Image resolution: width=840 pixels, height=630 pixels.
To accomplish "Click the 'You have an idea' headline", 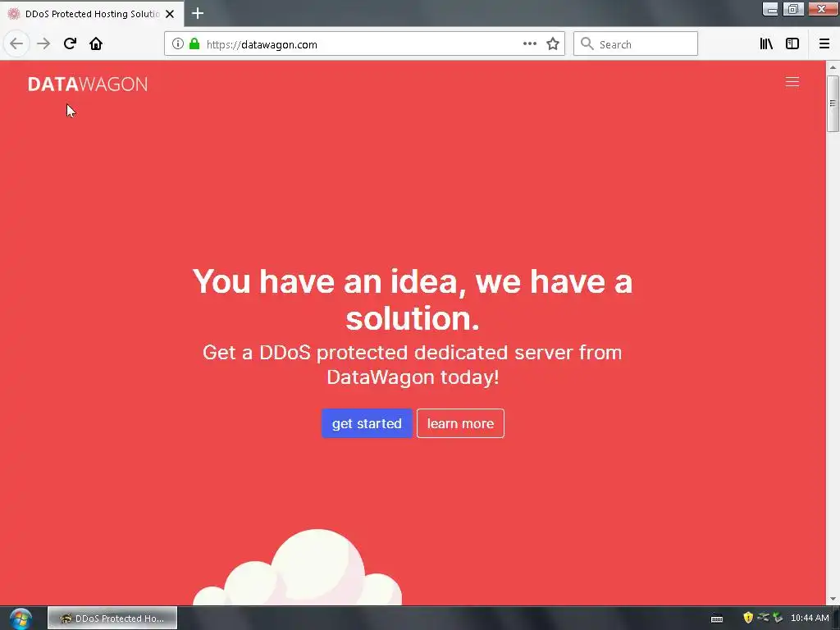I will point(413,299).
